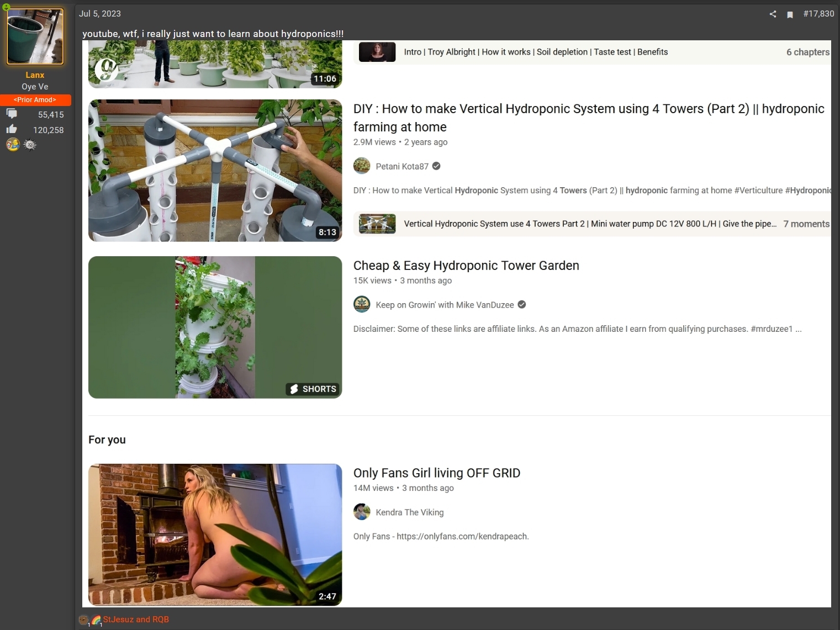Click the 'g' channel logo on first thumbnail
This screenshot has height=630, width=840.
click(x=107, y=70)
